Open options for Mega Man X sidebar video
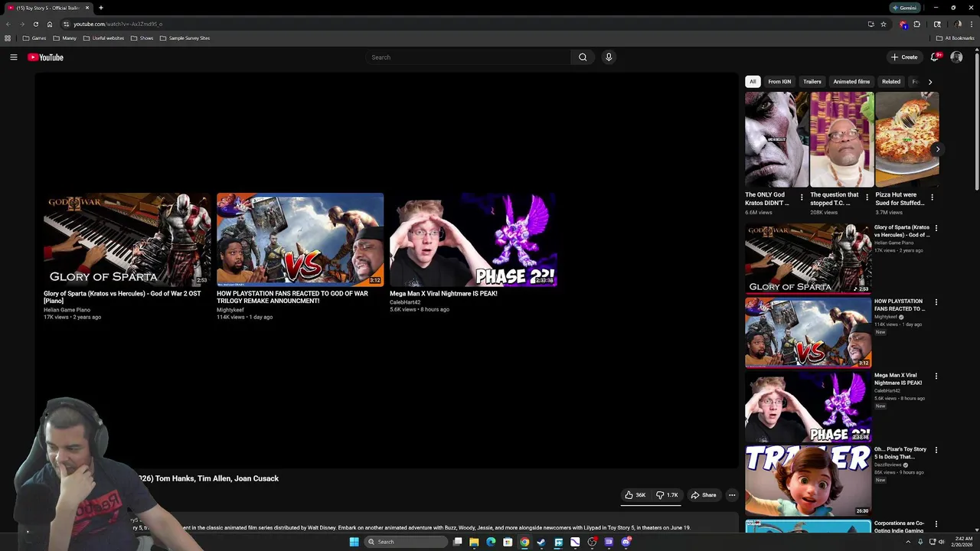980x551 pixels. 936,377
